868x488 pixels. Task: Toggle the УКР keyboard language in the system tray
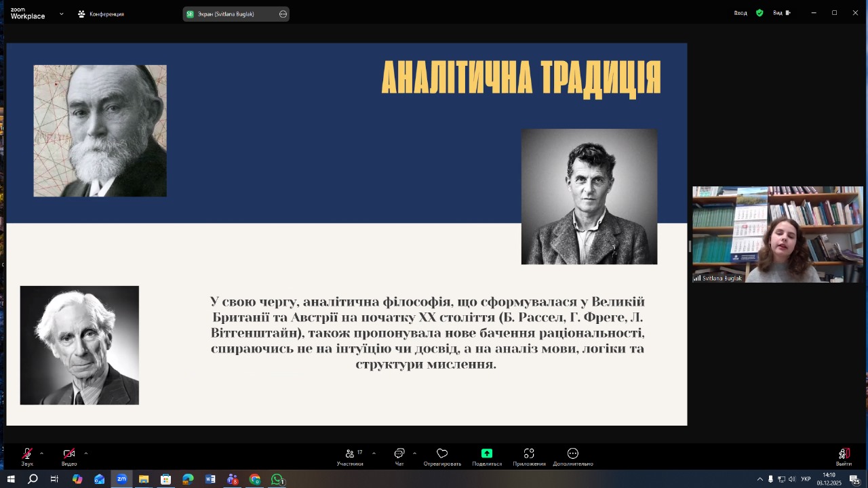pyautogui.click(x=806, y=479)
